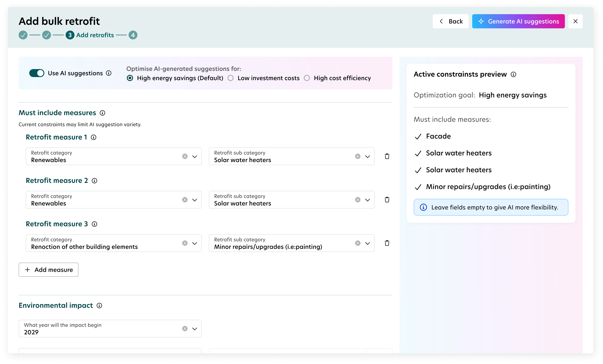Select Low investment costs option

click(231, 78)
